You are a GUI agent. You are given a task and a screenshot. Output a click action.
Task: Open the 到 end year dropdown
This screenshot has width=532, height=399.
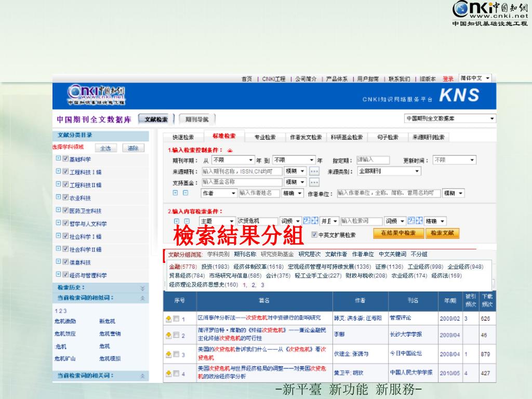tap(294, 160)
